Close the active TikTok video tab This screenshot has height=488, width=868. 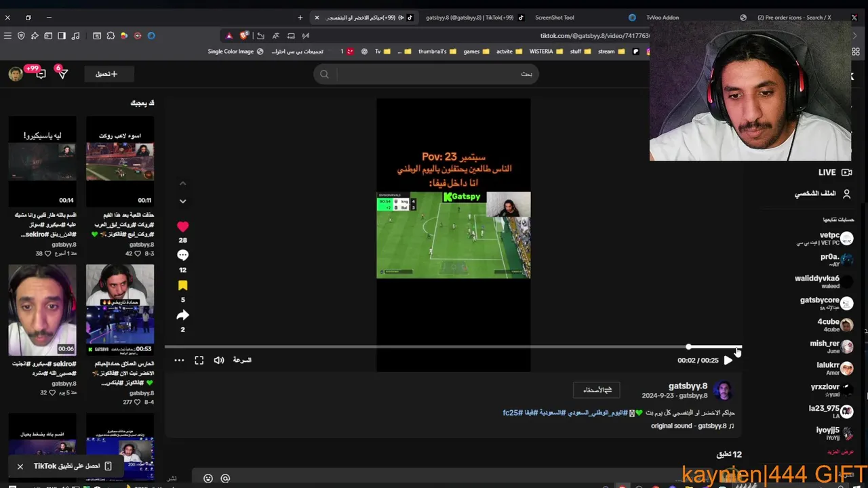coord(317,18)
